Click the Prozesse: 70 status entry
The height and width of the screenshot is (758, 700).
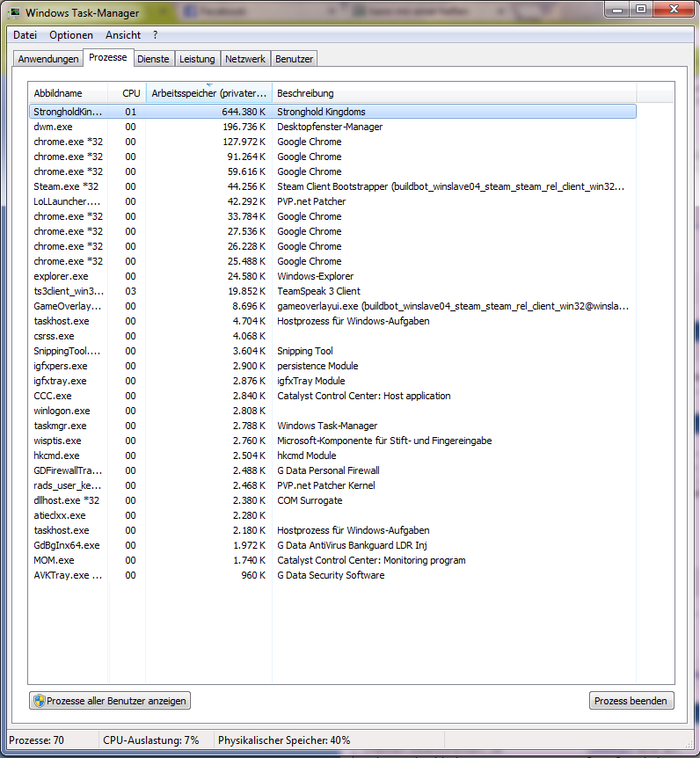click(x=36, y=740)
